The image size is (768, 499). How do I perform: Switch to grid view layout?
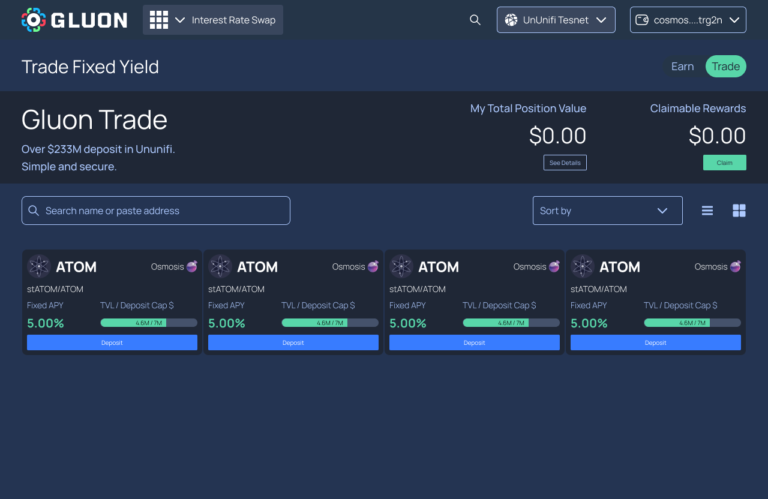(x=739, y=211)
